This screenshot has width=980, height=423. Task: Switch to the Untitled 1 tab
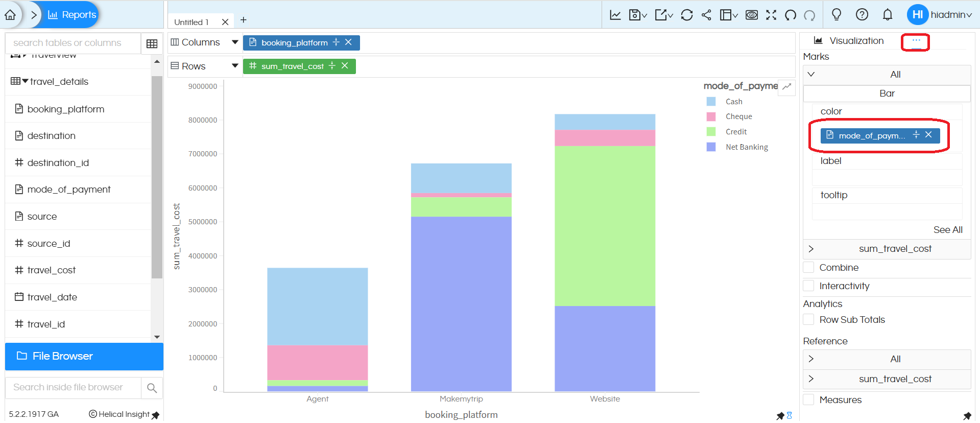192,22
